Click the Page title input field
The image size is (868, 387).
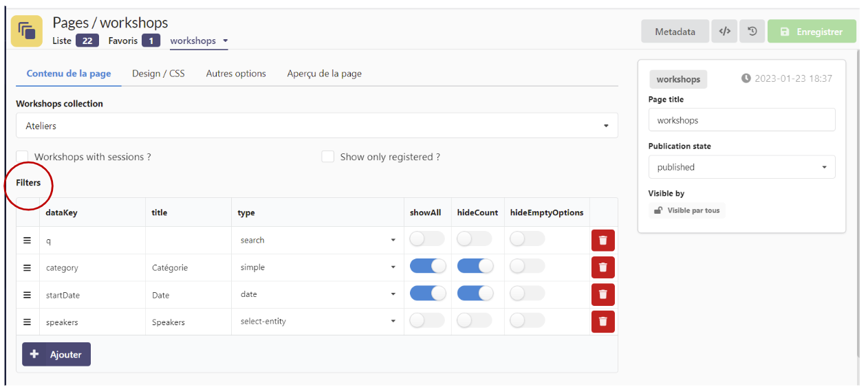[741, 120]
